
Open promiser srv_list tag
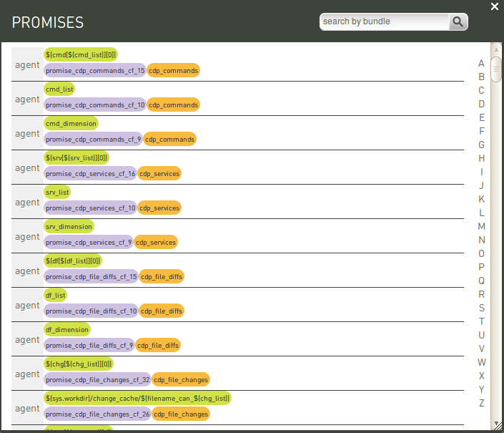coord(57,192)
